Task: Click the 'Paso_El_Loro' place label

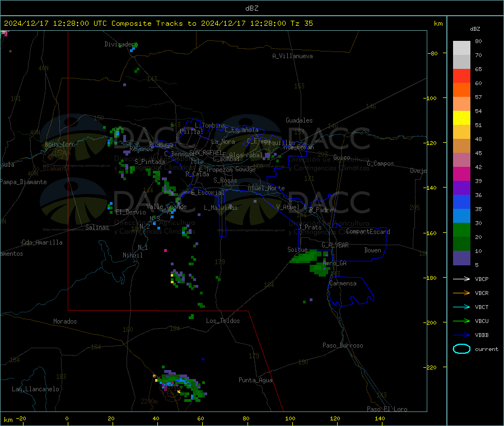Action: point(387,409)
